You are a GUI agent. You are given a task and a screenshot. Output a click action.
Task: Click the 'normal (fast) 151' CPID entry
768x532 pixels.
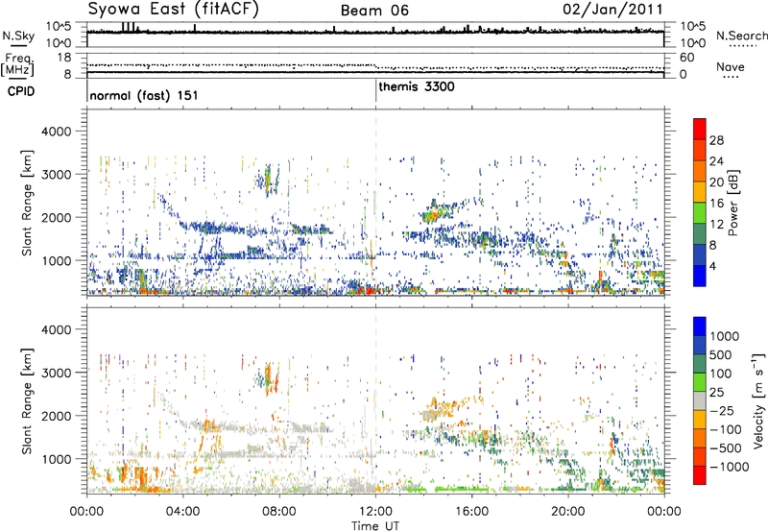click(x=144, y=95)
